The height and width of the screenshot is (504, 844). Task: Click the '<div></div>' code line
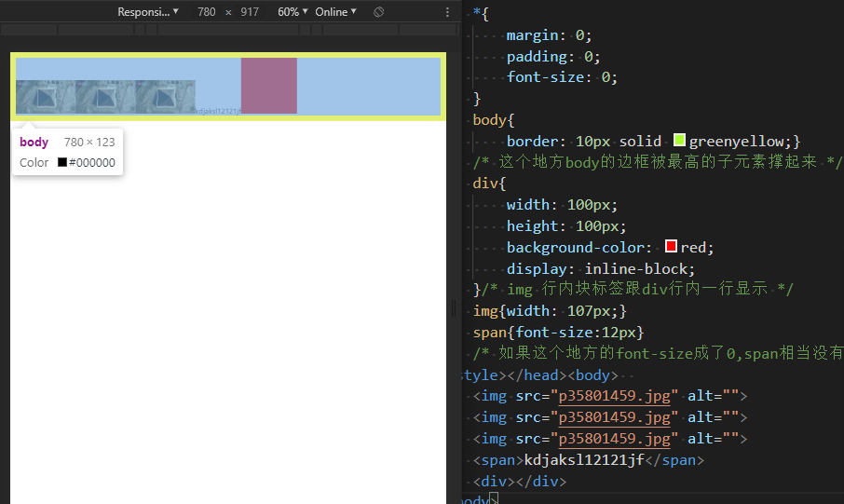[x=520, y=481]
